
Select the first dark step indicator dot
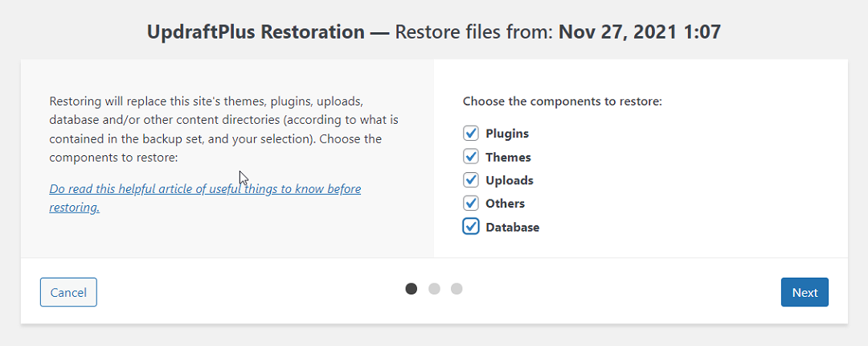click(411, 289)
